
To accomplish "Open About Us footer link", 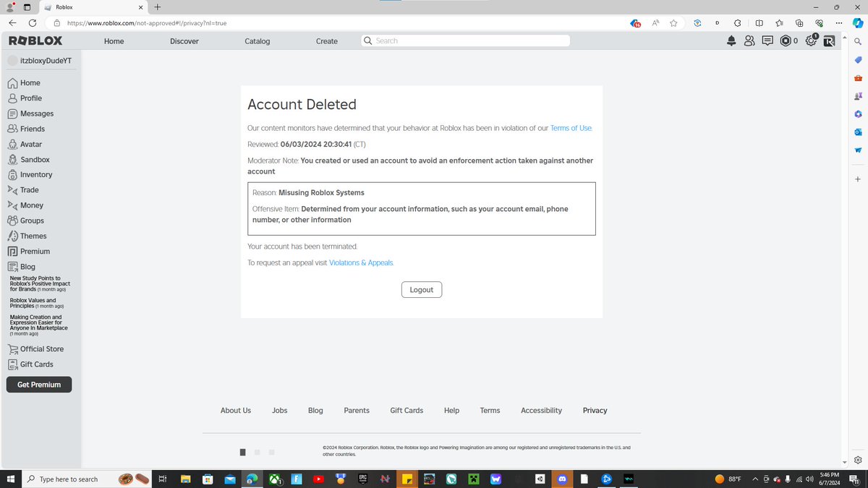I will click(x=236, y=410).
